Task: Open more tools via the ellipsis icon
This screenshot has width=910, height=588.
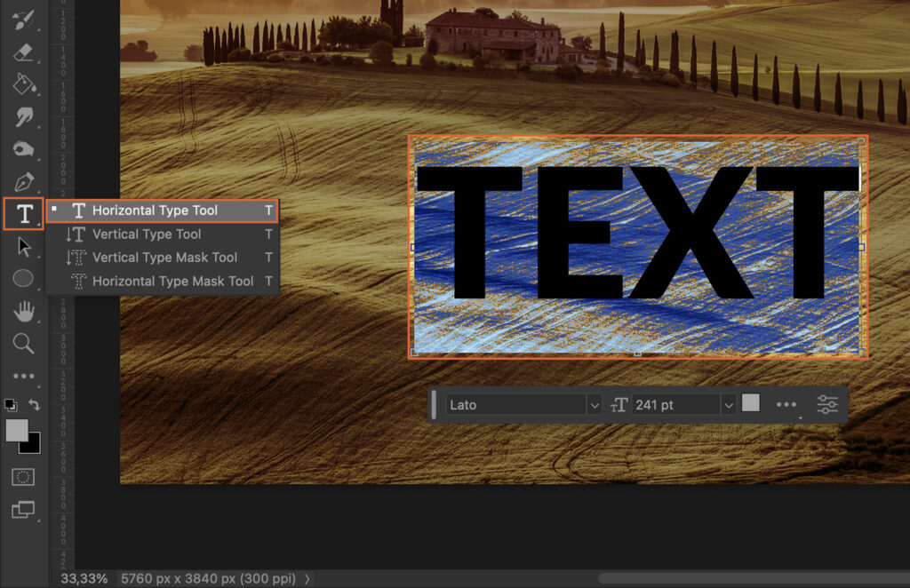Action: click(x=22, y=375)
